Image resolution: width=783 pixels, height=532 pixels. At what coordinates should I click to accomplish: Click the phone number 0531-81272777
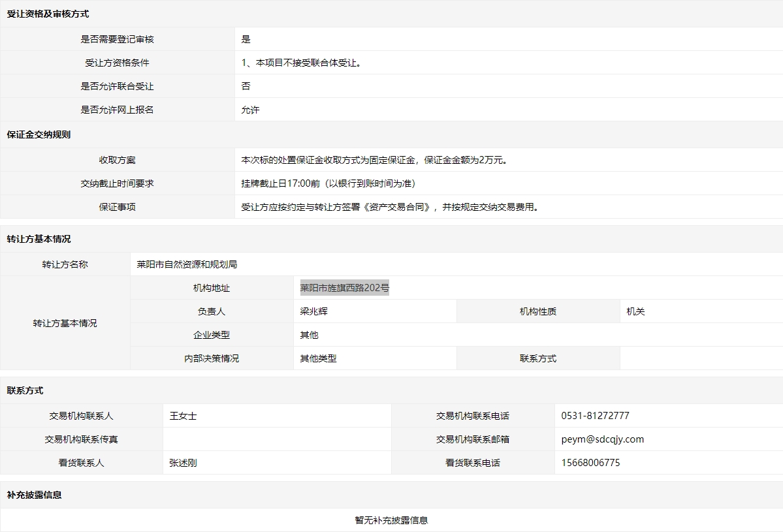pyautogui.click(x=595, y=416)
